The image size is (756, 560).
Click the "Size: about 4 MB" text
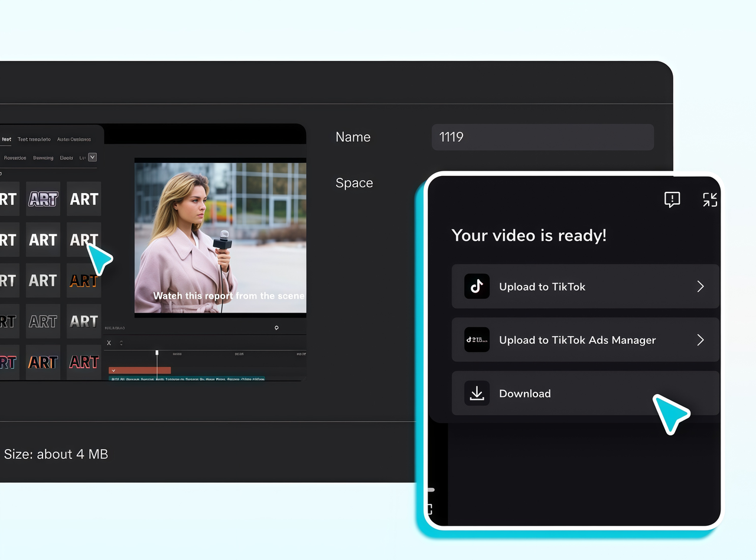[56, 454]
